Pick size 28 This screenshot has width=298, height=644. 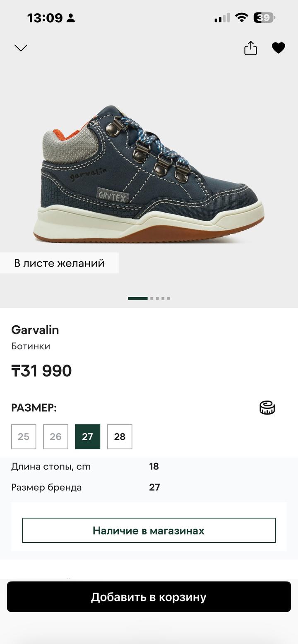click(120, 436)
